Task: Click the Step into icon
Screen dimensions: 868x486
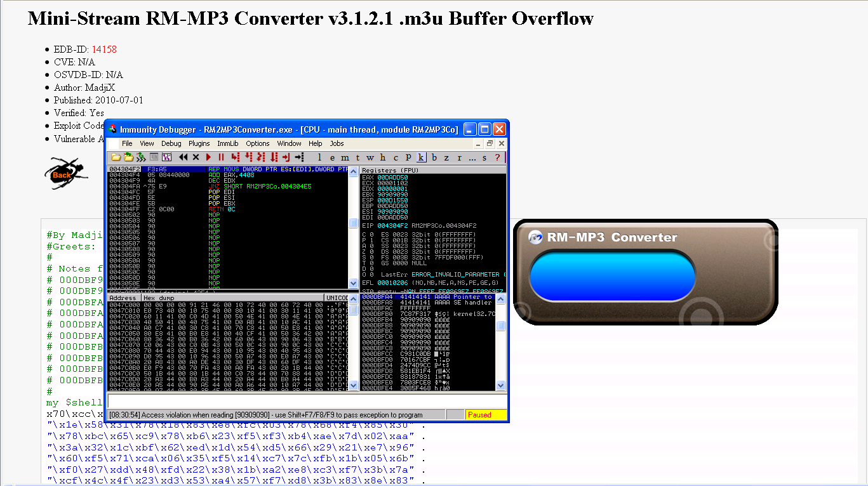Action: [235, 157]
